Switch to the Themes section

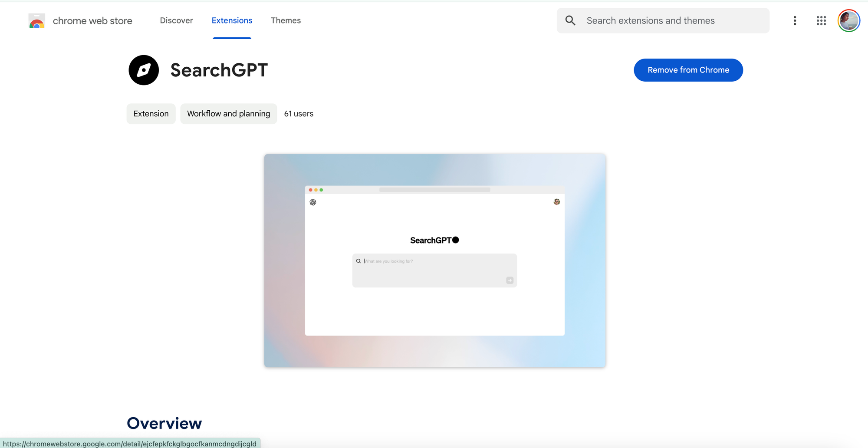coord(286,20)
